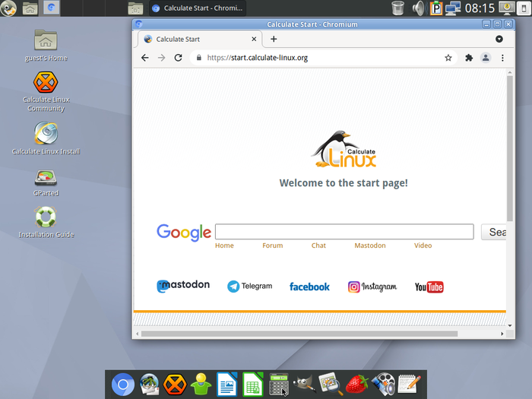The width and height of the screenshot is (532, 399).
Task: Click the page horizontal scrollbar thumb
Action: [299, 334]
